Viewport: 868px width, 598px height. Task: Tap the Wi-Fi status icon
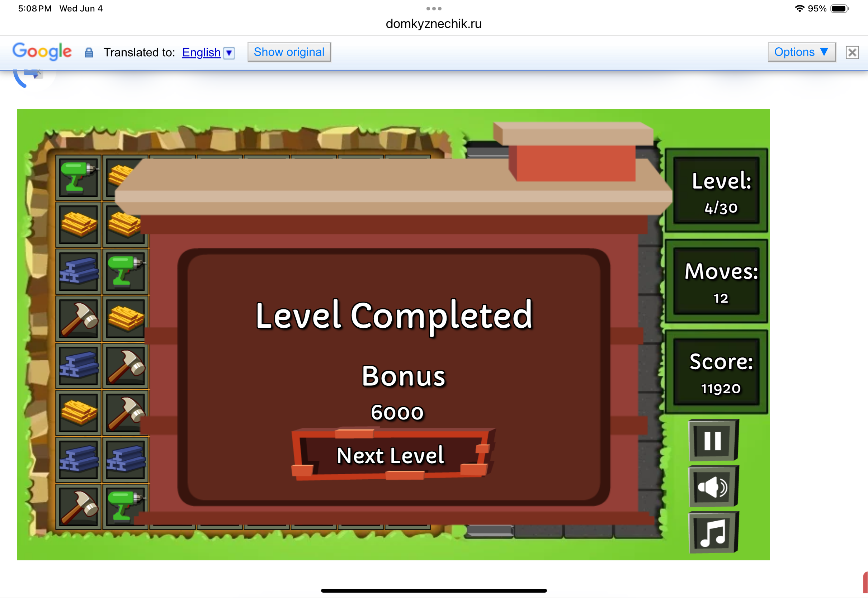click(x=799, y=9)
